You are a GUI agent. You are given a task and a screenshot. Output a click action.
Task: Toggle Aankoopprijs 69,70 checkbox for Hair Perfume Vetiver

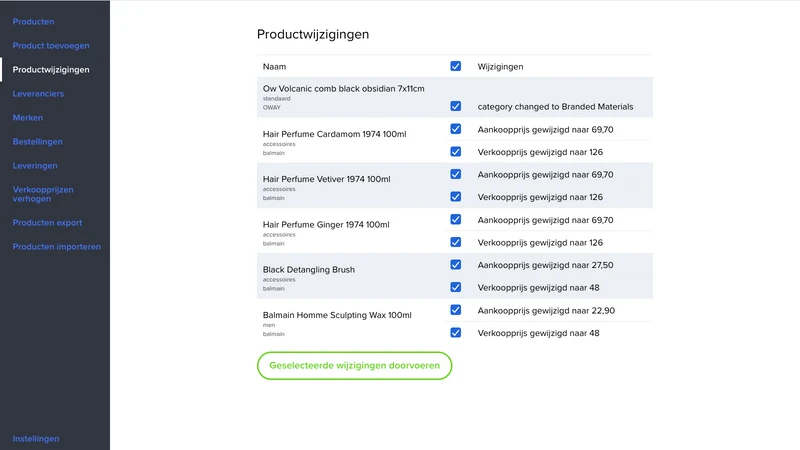tap(456, 174)
